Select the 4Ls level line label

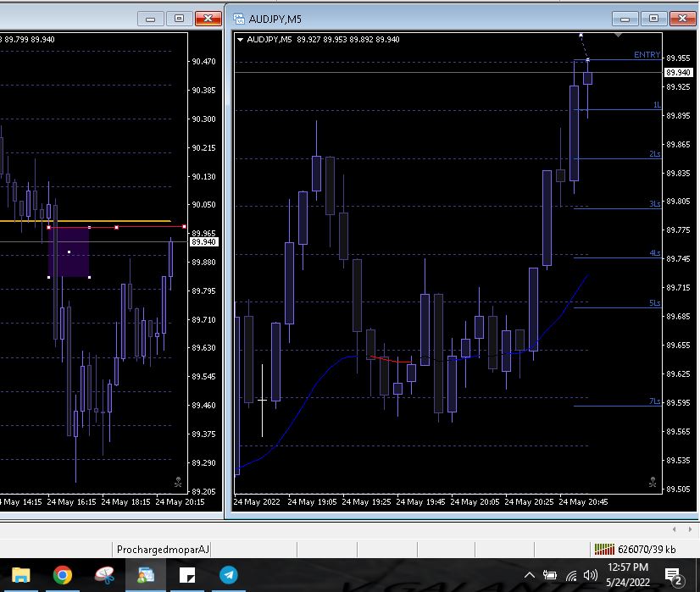point(654,253)
